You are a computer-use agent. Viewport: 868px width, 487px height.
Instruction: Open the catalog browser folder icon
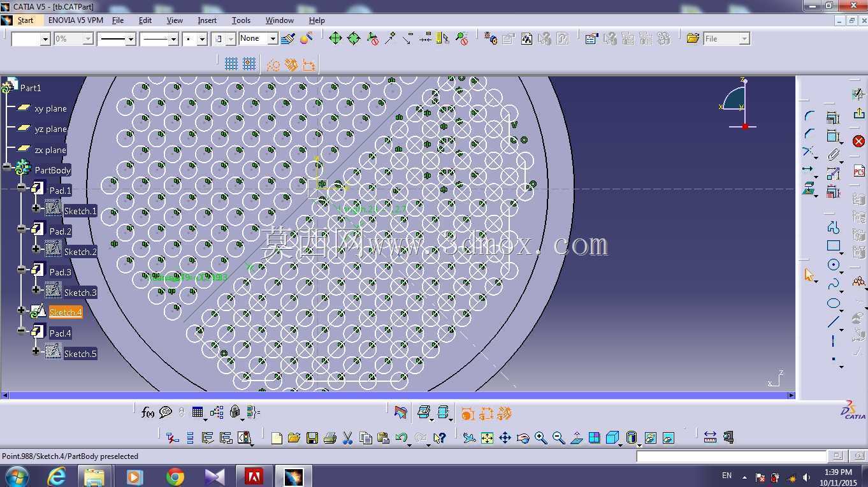click(693, 39)
